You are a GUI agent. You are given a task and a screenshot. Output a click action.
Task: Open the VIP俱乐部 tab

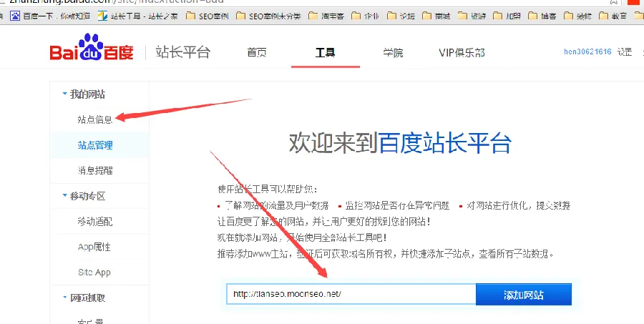tap(462, 52)
